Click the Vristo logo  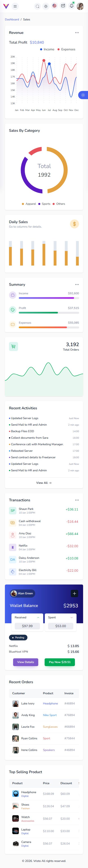pos(6,6)
